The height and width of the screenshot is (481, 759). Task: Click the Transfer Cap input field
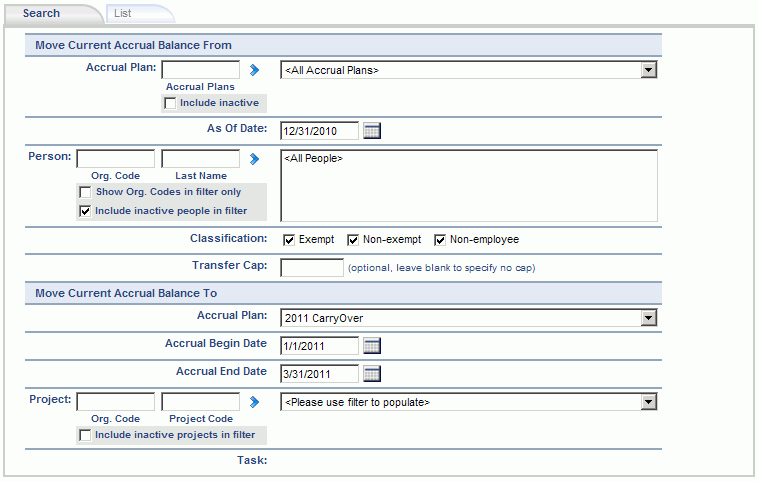click(312, 267)
